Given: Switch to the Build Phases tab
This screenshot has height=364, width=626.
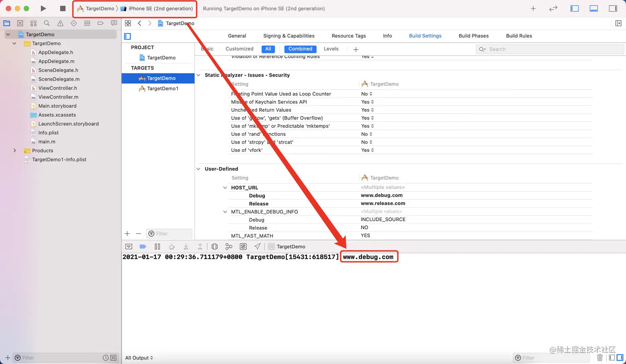Looking at the screenshot, I should pos(474,36).
